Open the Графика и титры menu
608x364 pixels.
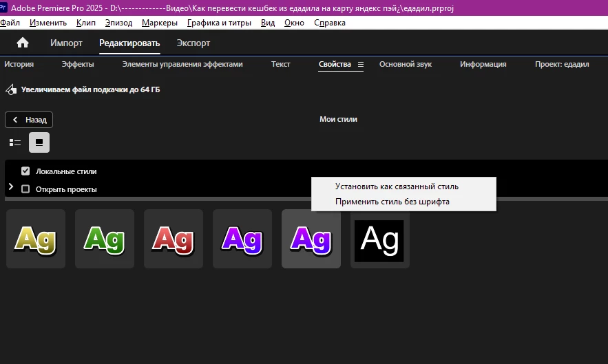[x=219, y=23]
